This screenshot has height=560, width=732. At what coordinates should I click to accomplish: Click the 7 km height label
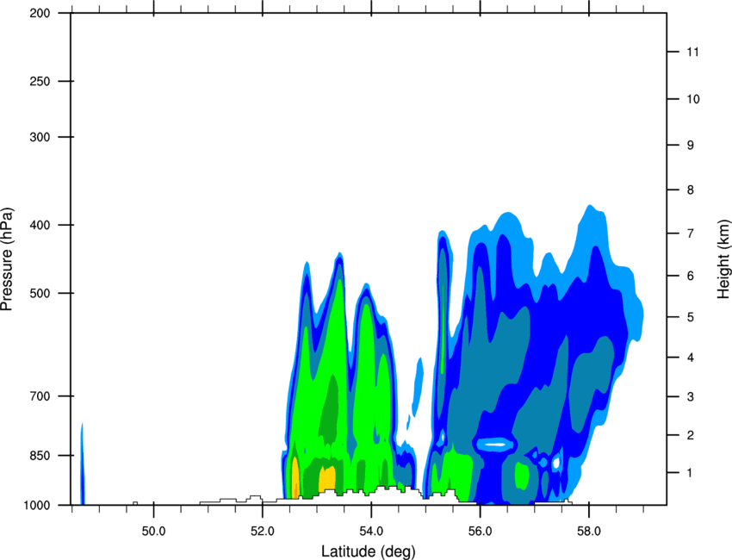[691, 233]
